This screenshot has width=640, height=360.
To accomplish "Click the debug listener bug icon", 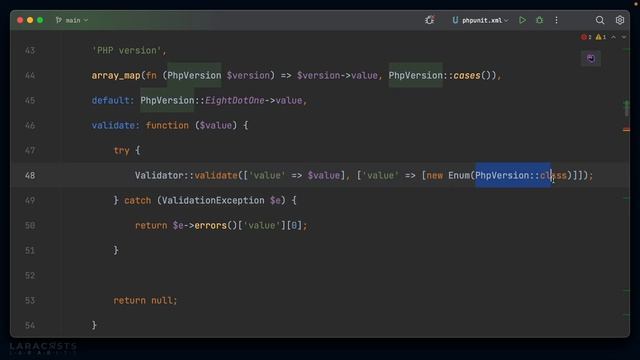I will pyautogui.click(x=429, y=20).
